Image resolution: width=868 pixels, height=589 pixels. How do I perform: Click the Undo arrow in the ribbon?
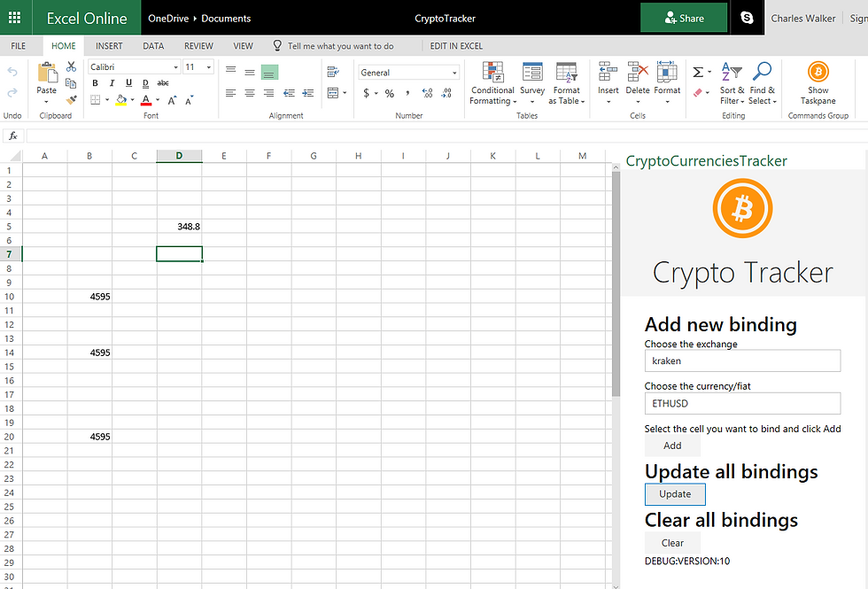click(x=12, y=72)
